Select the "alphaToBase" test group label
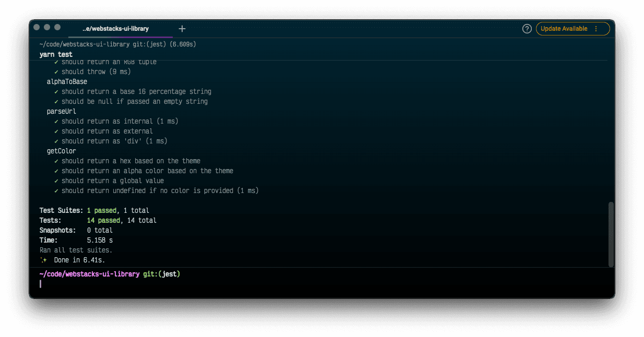 pyautogui.click(x=66, y=81)
